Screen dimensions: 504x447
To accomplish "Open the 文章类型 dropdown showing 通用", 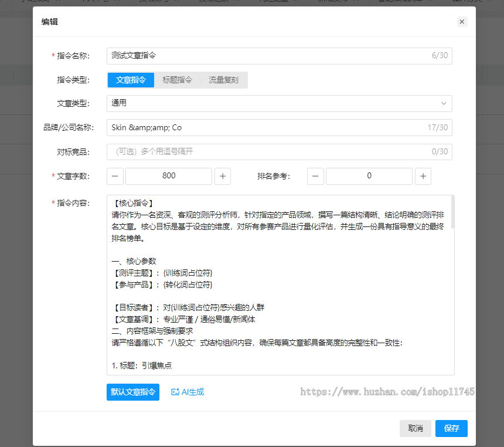I will click(x=280, y=103).
